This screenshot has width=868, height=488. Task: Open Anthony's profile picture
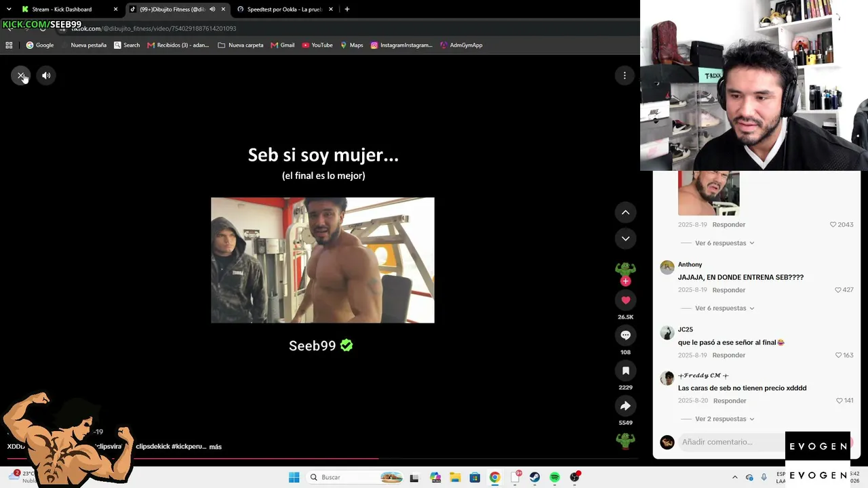pos(667,267)
